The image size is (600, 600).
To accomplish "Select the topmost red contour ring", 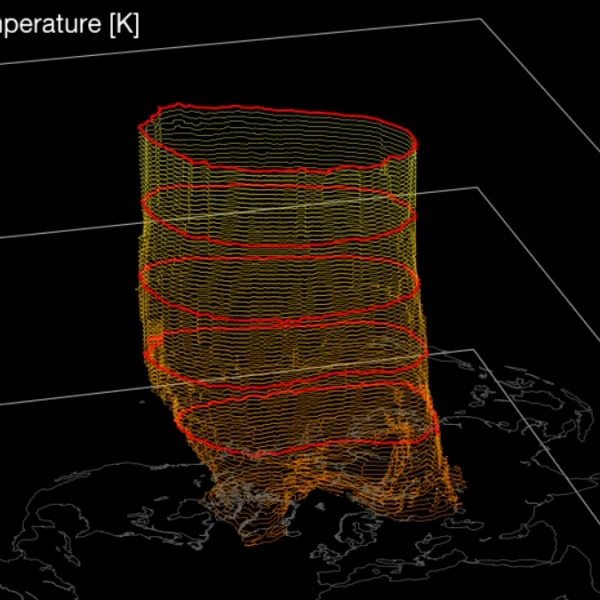I will click(x=277, y=138).
